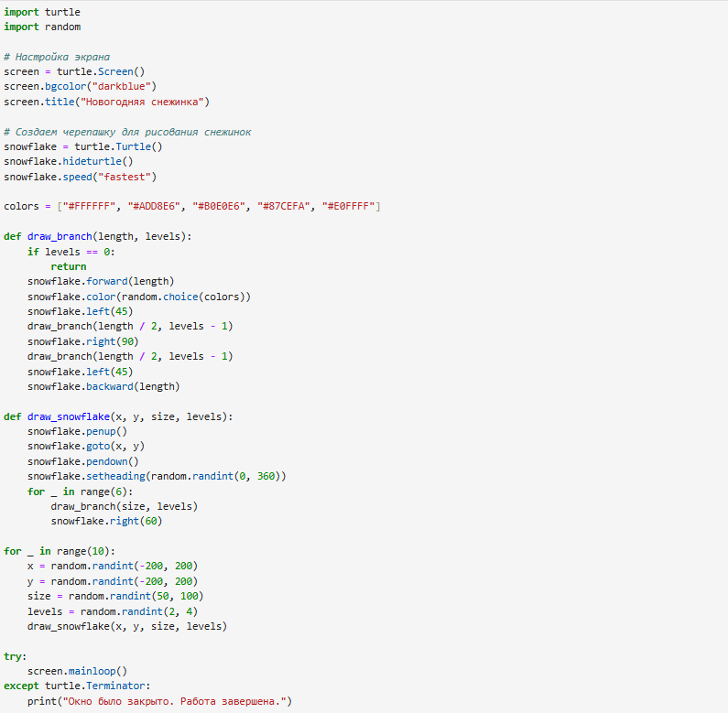Click the snowflake.forward(length) line
The height and width of the screenshot is (713, 728).
pos(101,282)
